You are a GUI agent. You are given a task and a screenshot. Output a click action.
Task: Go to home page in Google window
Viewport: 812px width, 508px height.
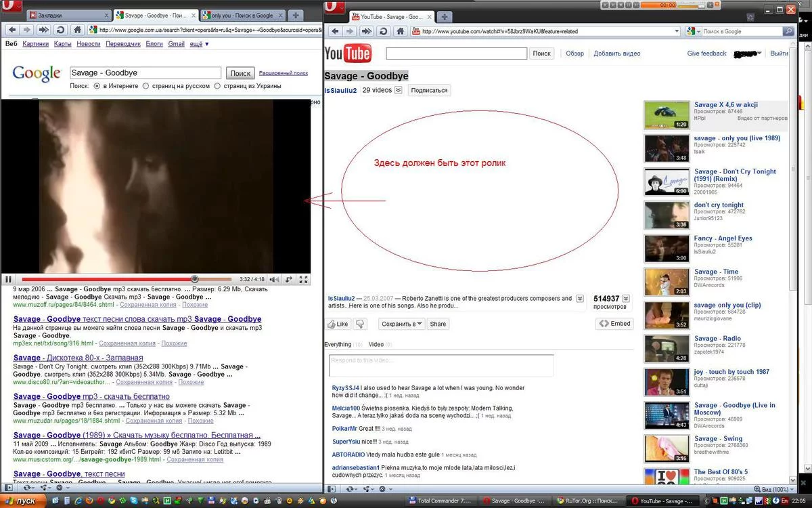point(77,30)
